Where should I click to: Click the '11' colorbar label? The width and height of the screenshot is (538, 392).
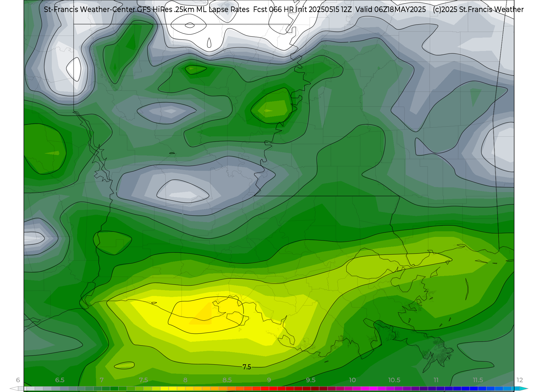pos(436,380)
